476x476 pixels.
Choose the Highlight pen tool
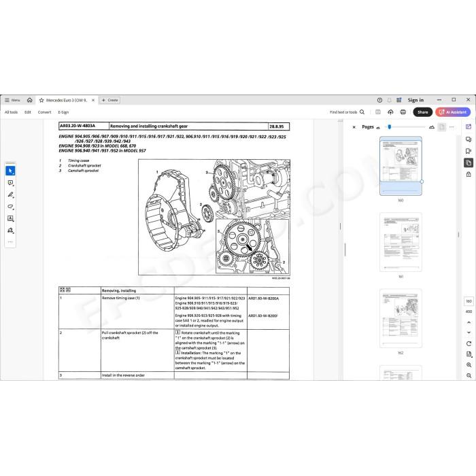click(x=10, y=194)
